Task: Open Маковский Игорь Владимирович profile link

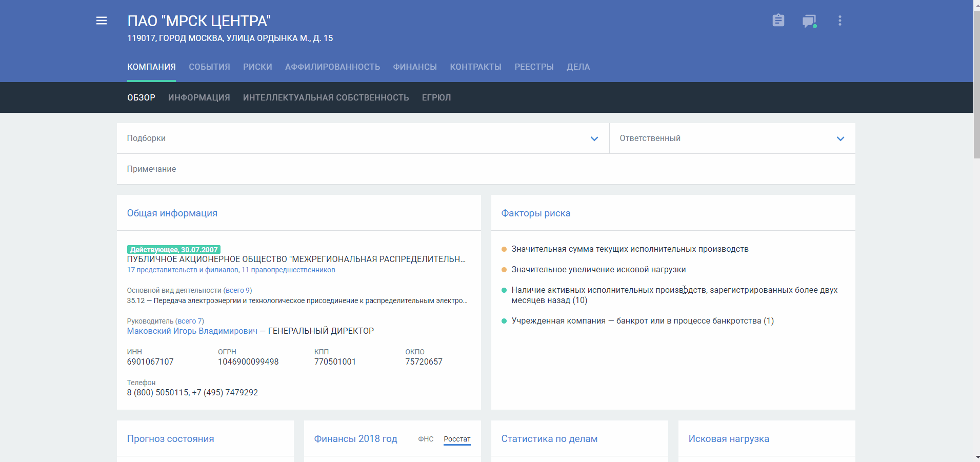Action: click(192, 331)
